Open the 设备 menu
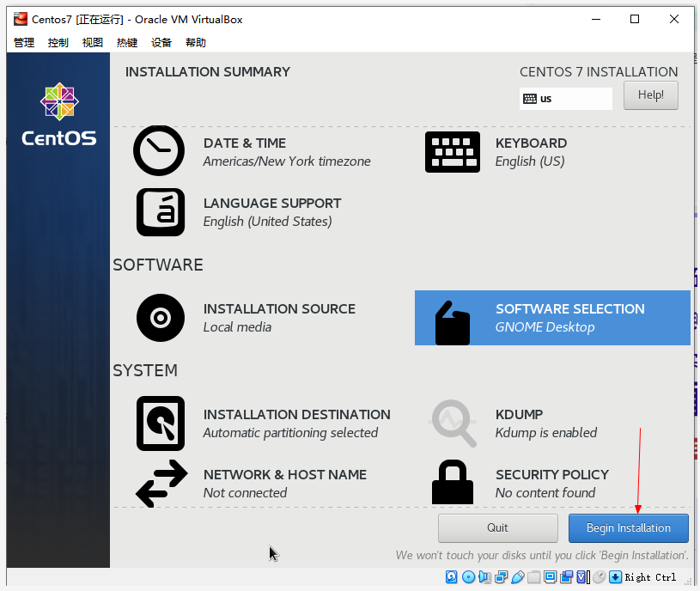 pos(161,42)
